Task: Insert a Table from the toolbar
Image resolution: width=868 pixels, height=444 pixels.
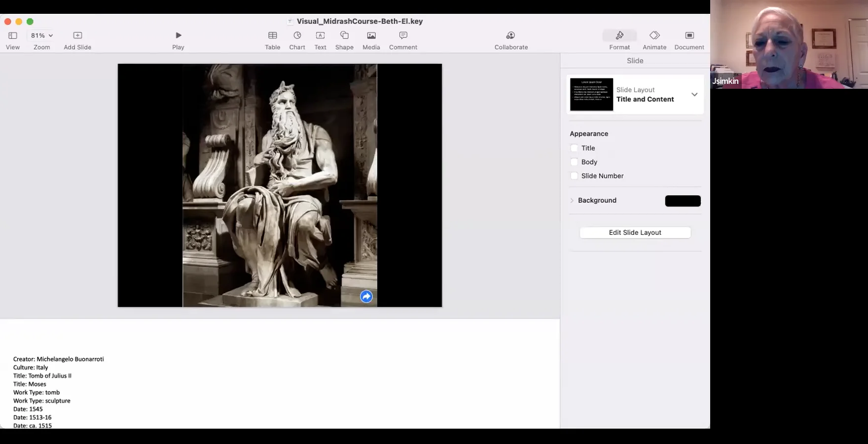Action: pos(272,36)
